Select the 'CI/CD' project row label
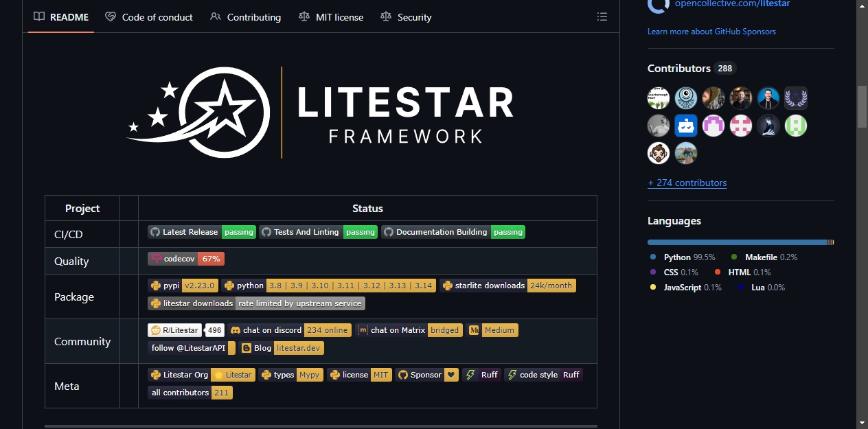868x429 pixels. 69,234
